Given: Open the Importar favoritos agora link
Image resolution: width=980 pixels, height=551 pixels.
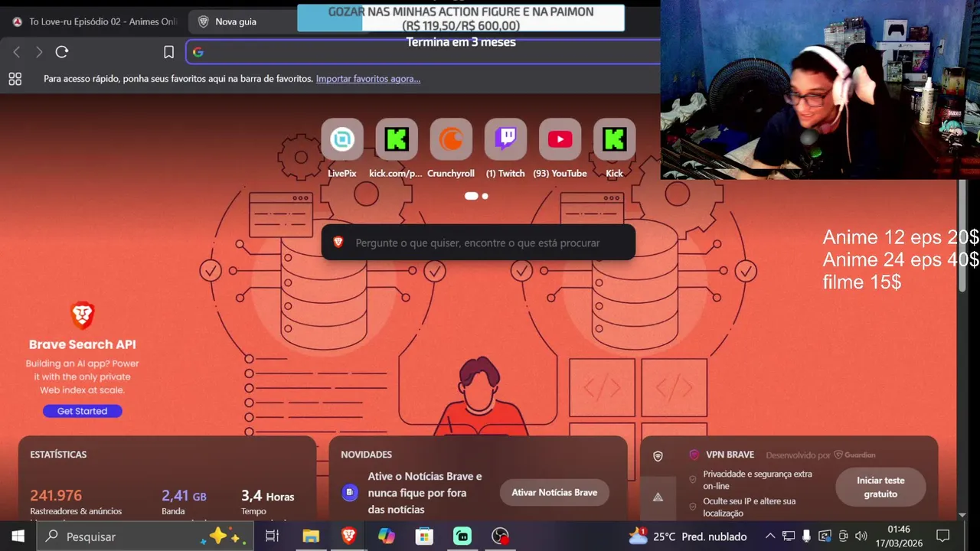Looking at the screenshot, I should click(368, 79).
